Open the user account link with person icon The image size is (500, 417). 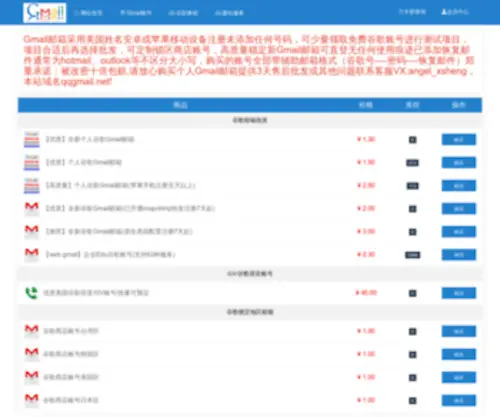(x=455, y=12)
